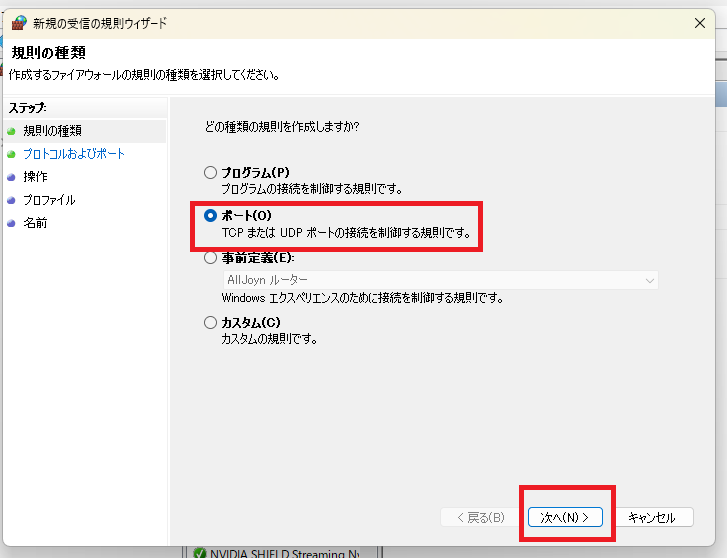
Task: Click the description カスタムの規則です。
Action: click(x=269, y=339)
